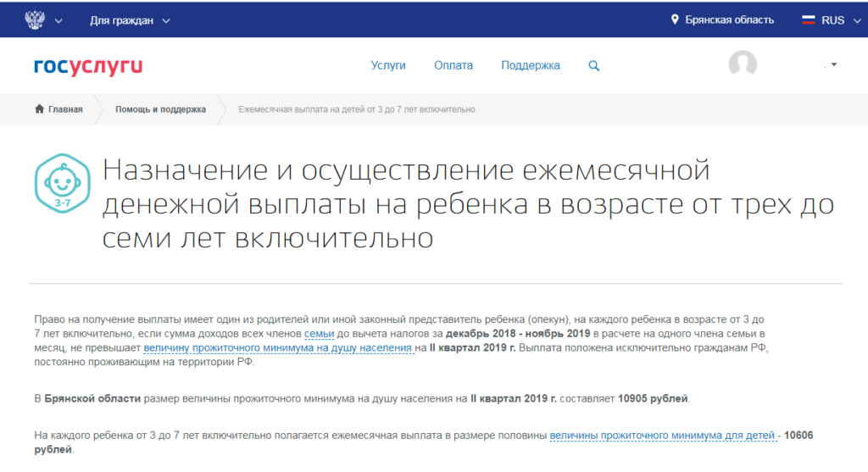868x472 pixels.
Task: Click the Russian flag icon
Action: (x=808, y=20)
